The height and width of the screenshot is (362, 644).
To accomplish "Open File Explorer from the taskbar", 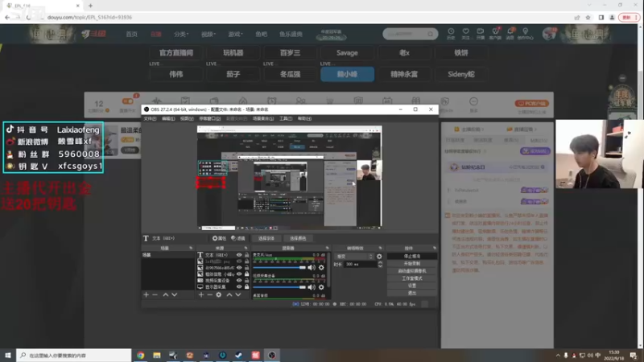I will (x=157, y=356).
